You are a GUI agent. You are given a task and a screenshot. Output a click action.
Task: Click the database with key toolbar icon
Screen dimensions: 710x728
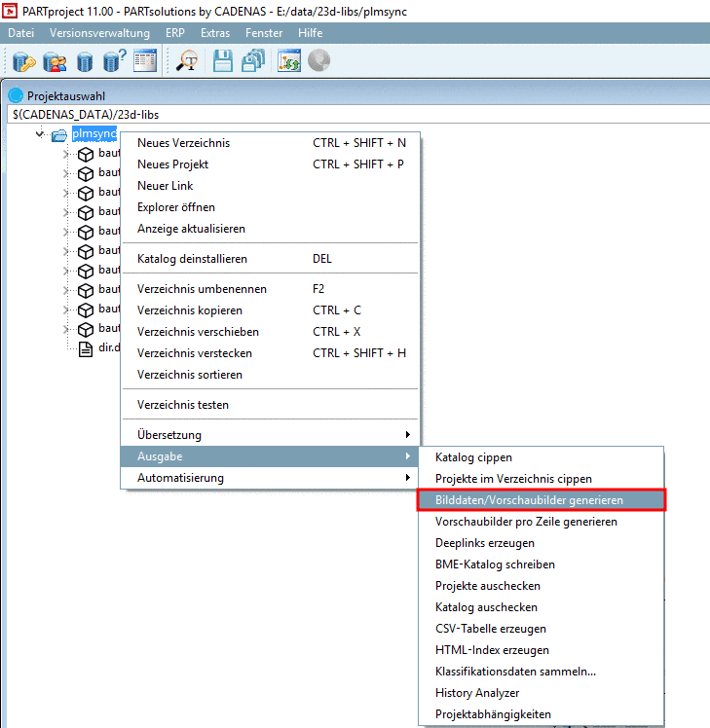[x=24, y=61]
